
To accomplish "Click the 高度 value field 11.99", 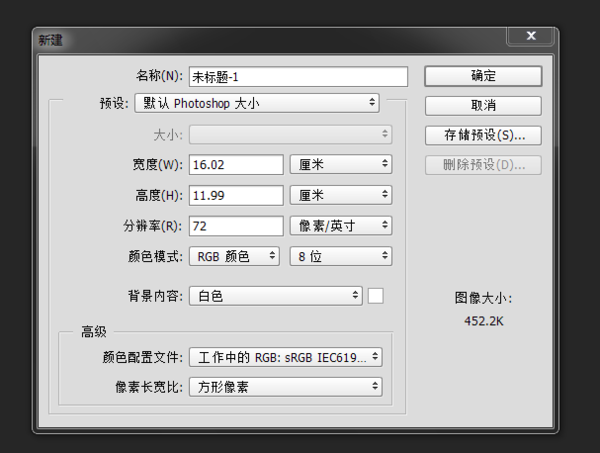I will click(x=236, y=196).
